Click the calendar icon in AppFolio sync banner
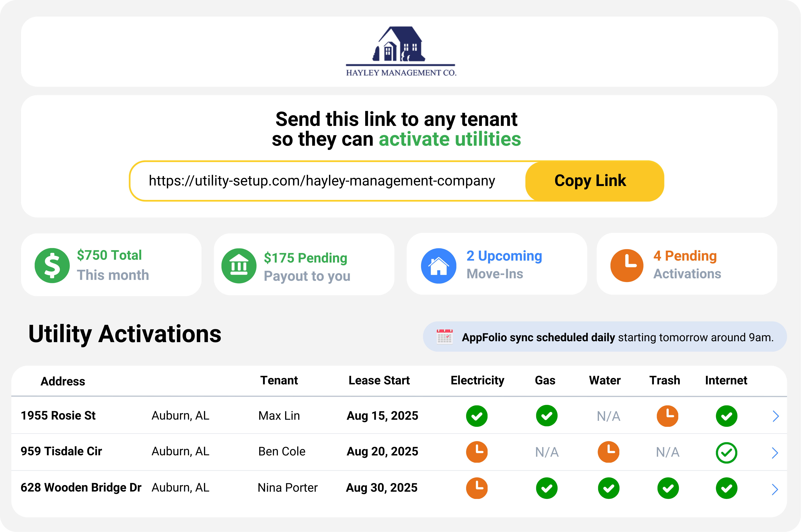The width and height of the screenshot is (801, 532). [x=445, y=337]
